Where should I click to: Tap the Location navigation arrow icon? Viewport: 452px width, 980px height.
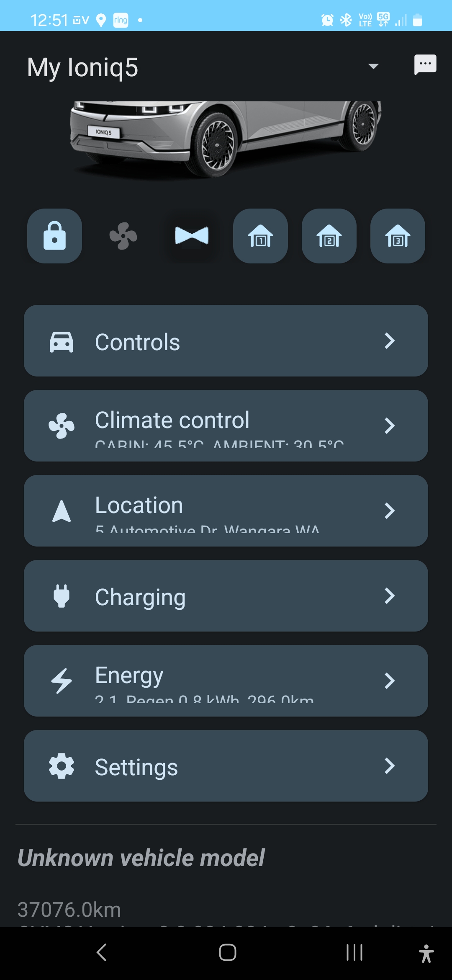(62, 511)
